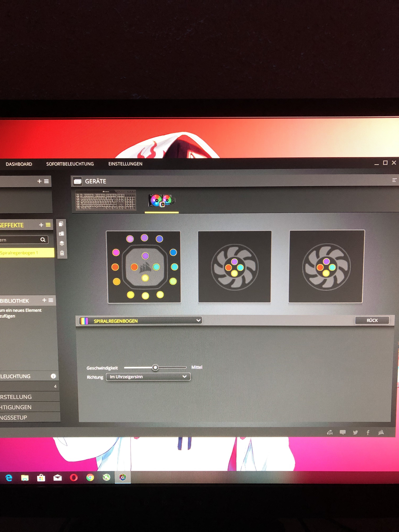The width and height of the screenshot is (399, 532).
Task: Select the keyboard device thumbnail
Action: pos(106,200)
